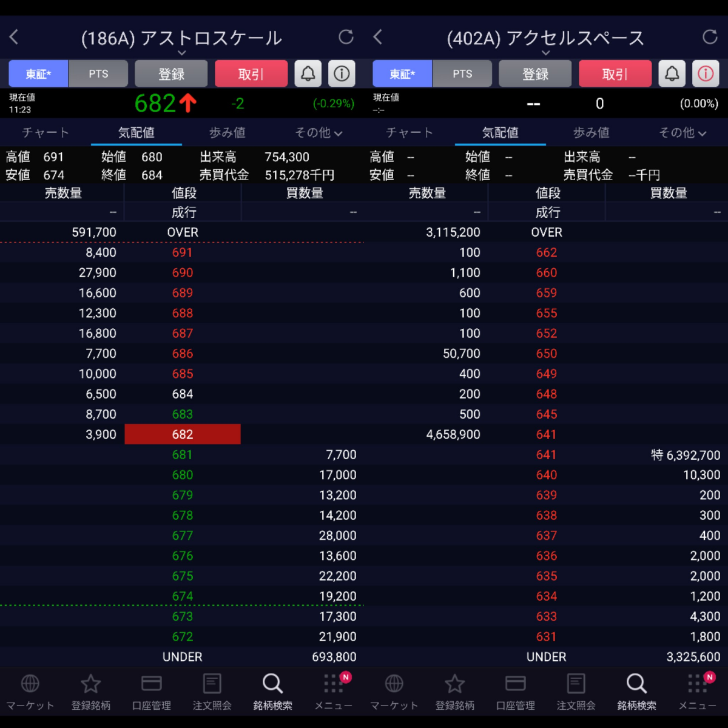Switch Astroscale to PTS market

[x=98, y=74]
